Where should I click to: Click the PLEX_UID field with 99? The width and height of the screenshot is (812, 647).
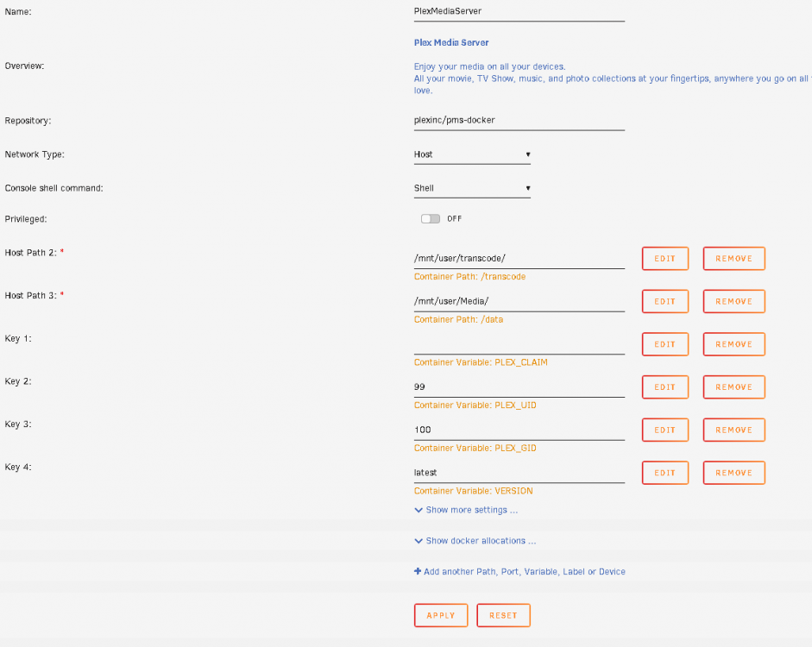pyautogui.click(x=519, y=387)
